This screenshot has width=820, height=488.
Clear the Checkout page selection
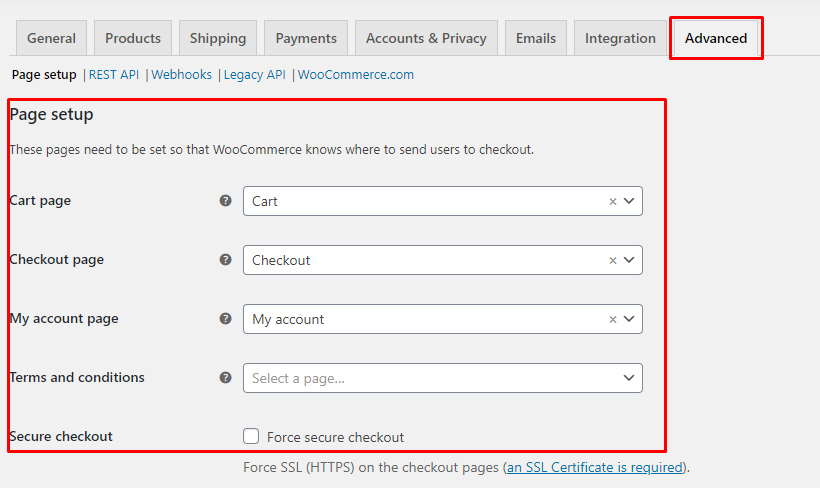(x=613, y=260)
